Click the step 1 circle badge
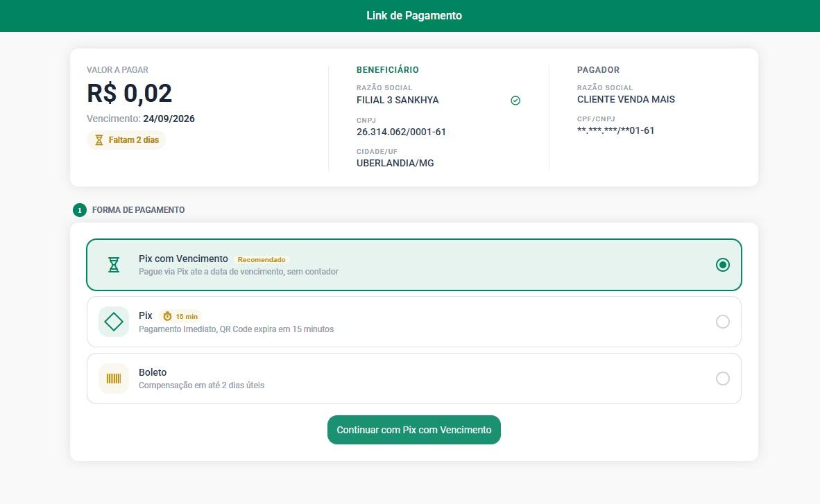The width and height of the screenshot is (820, 504). tap(80, 210)
